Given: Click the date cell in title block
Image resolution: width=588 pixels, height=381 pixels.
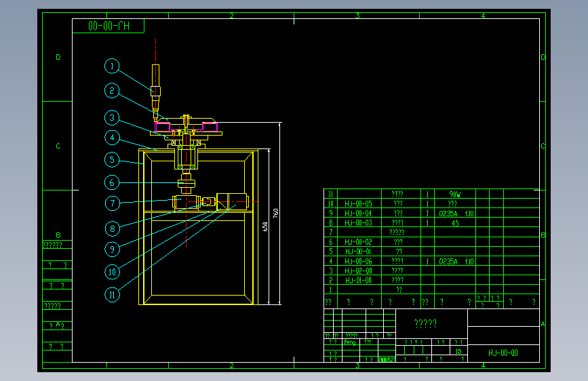Looking at the screenshot, I should point(387,359).
